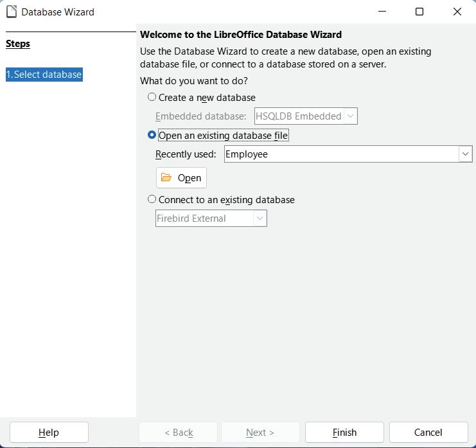The height and width of the screenshot is (448, 476).
Task: Expand the Recently used dropdown arrow
Action: tap(465, 154)
